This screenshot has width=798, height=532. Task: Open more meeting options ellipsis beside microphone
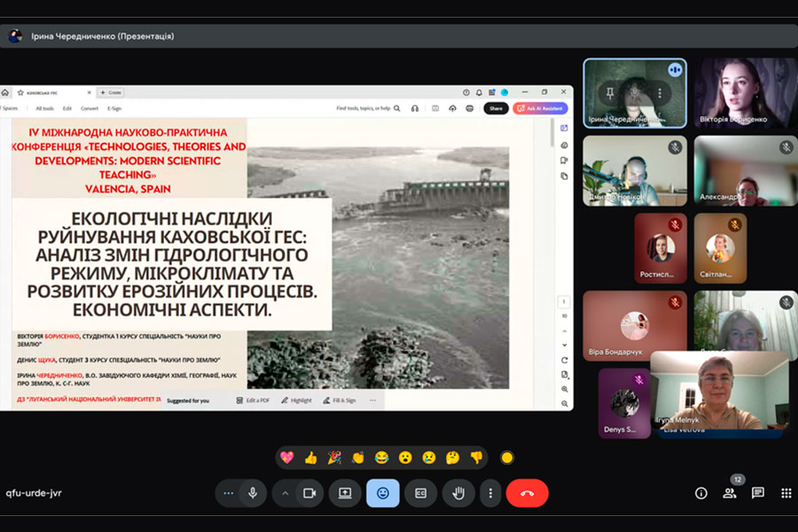pos(228,493)
